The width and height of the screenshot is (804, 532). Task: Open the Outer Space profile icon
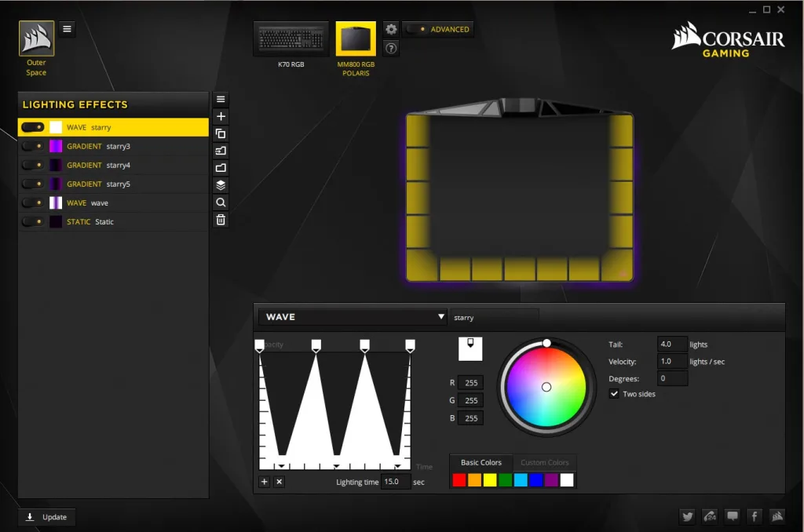click(36, 38)
